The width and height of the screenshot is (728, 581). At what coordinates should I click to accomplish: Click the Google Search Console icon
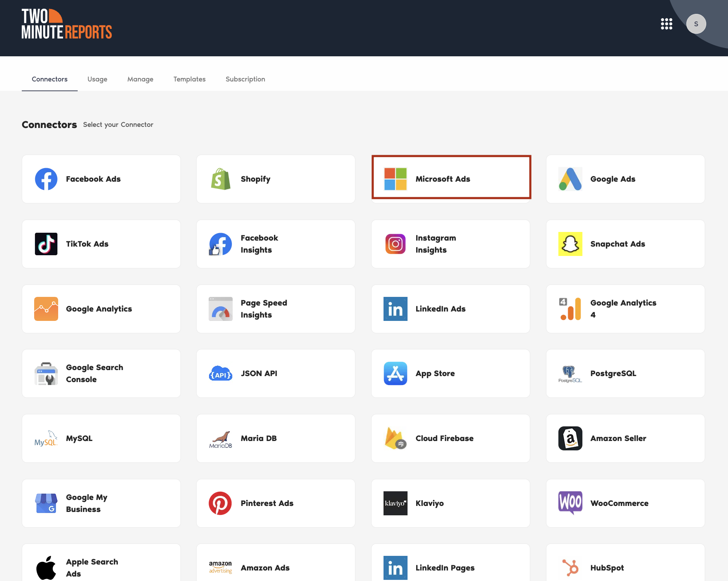[46, 373]
